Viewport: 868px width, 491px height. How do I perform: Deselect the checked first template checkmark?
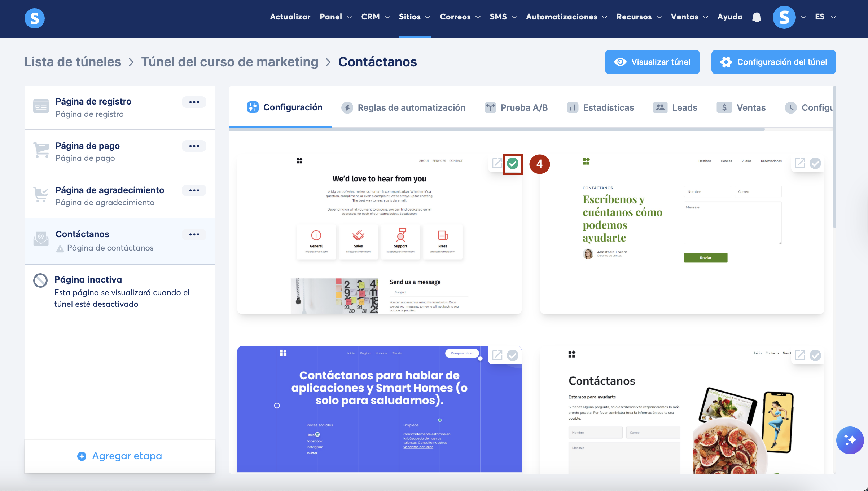pyautogui.click(x=513, y=164)
